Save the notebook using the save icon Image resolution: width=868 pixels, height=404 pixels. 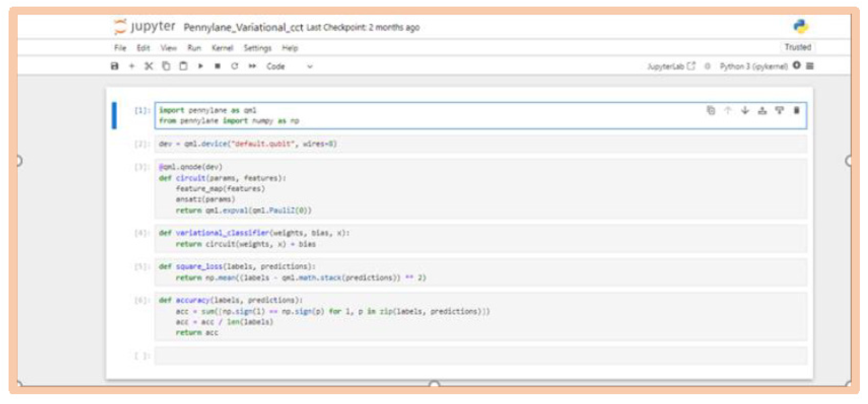coord(115,67)
